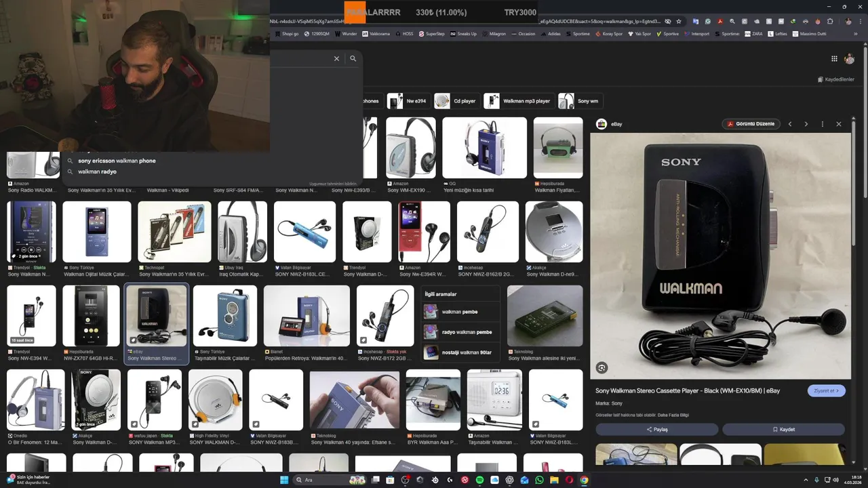Click the Görüntü Düzenle button
The image size is (868, 488).
pyautogui.click(x=751, y=124)
